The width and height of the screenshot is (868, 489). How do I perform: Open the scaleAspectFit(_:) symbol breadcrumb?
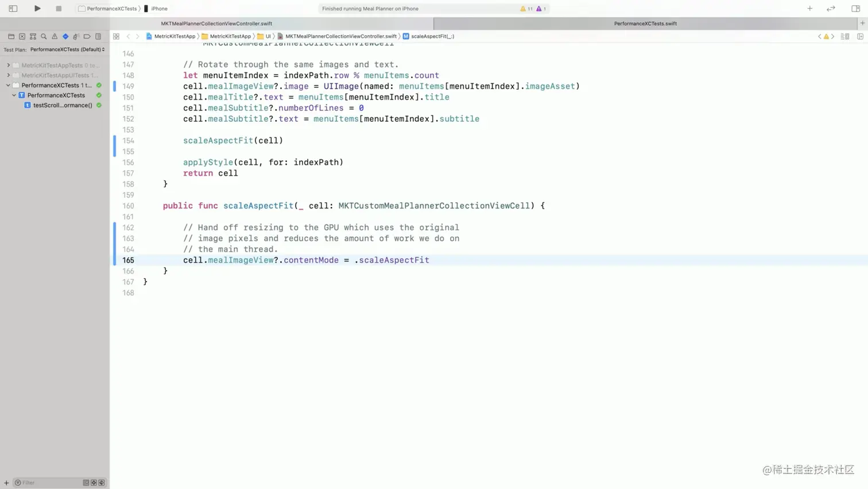[428, 36]
